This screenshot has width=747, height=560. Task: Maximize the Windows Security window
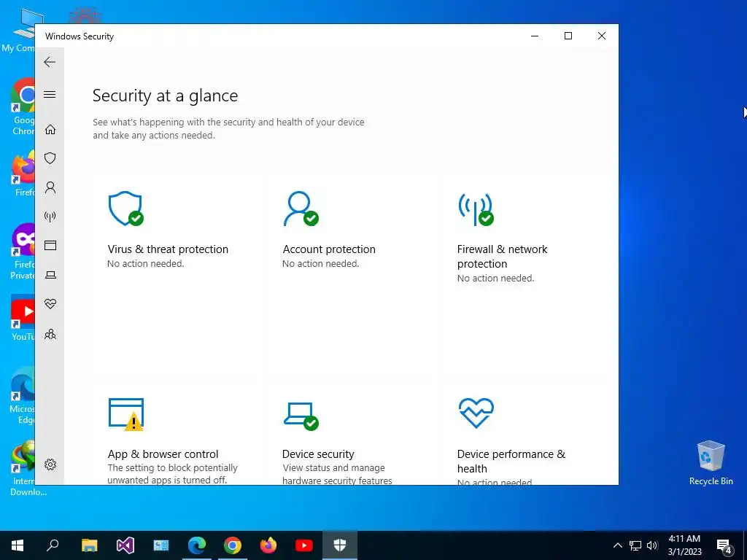click(568, 36)
